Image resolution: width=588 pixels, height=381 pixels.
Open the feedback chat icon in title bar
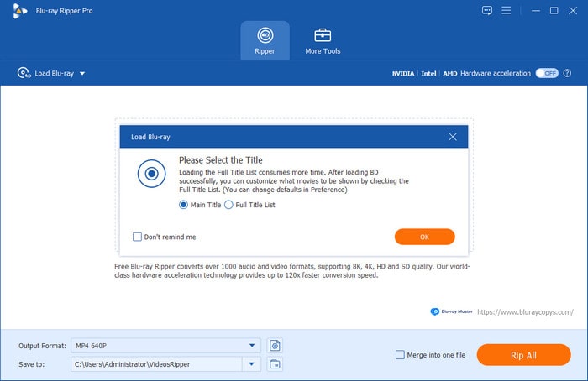487,10
